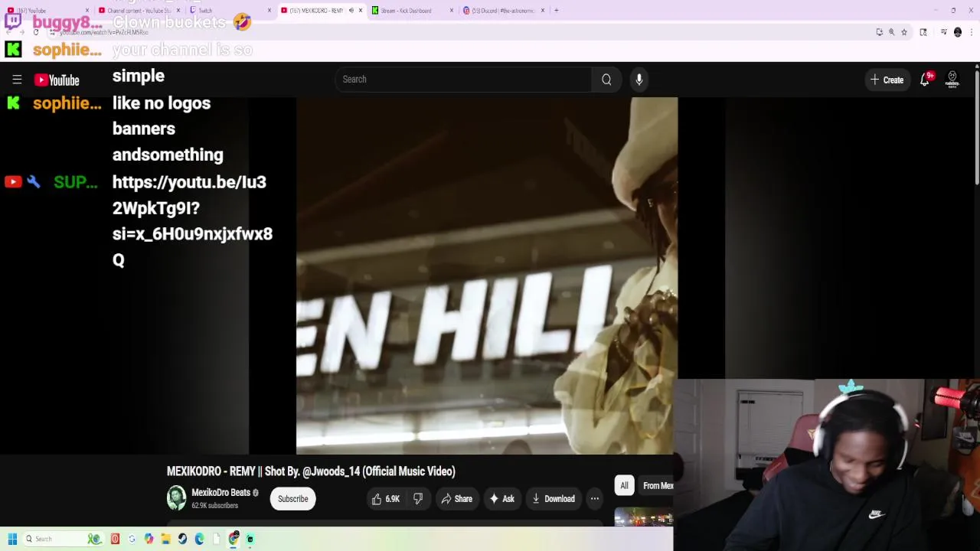
Task: Switch to Channel content YouTube Studio tab
Action: coord(138,11)
